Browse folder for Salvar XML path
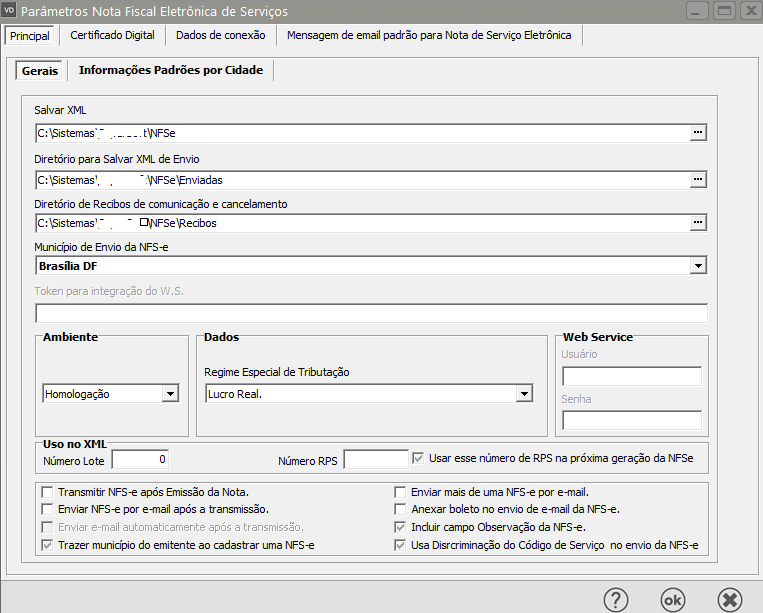Viewport: 763px width, 613px height. pyautogui.click(x=698, y=132)
